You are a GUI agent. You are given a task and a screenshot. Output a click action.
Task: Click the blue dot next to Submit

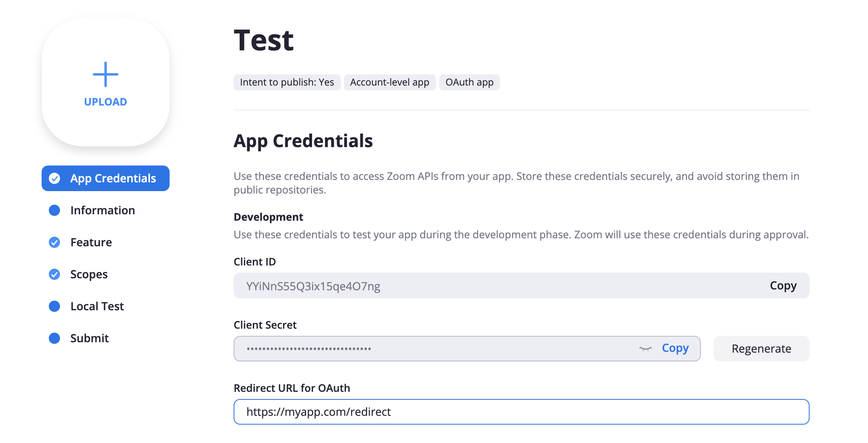54,338
